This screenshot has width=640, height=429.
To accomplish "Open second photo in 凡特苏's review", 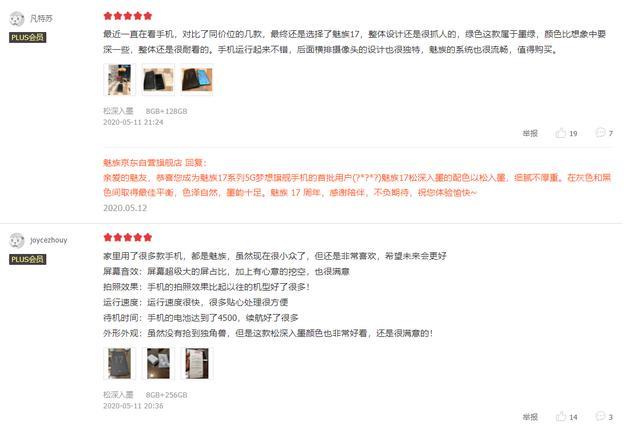I will point(158,80).
